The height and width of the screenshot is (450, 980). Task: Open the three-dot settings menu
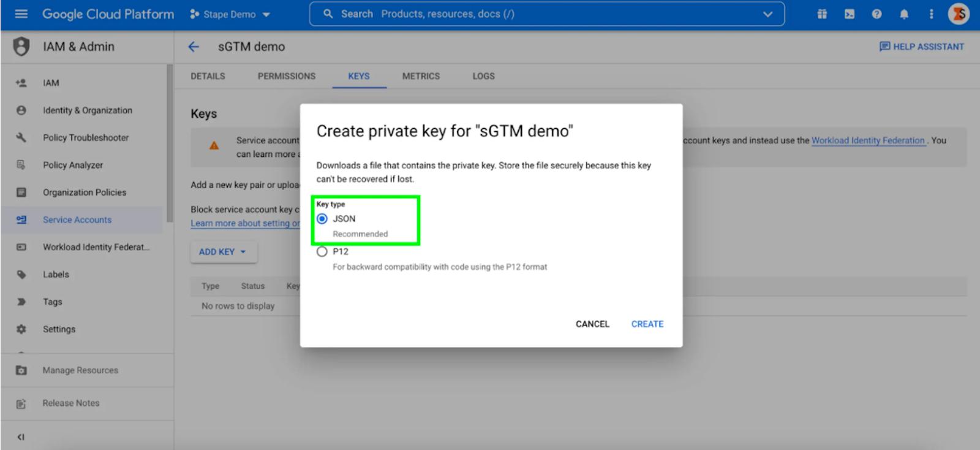point(931,14)
